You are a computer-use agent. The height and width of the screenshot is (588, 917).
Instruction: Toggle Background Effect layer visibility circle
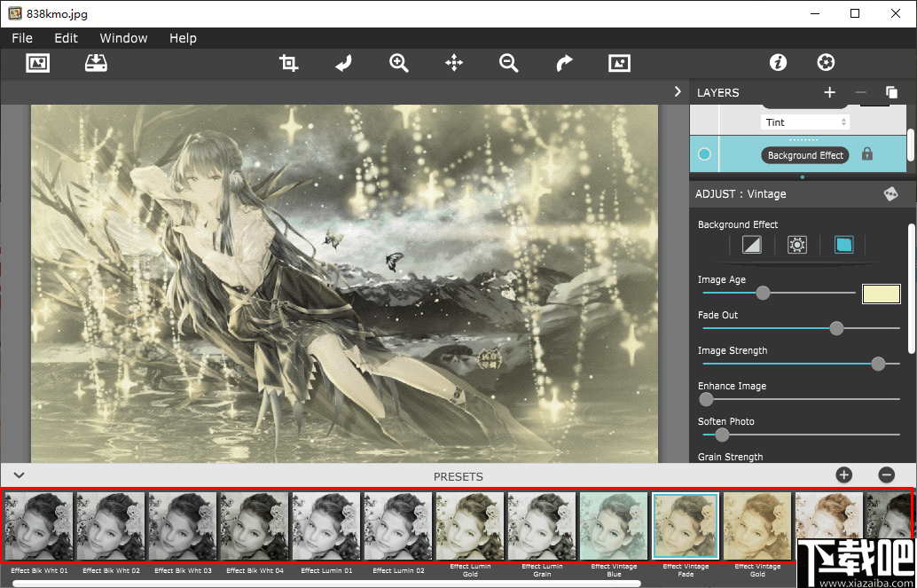pyautogui.click(x=705, y=154)
